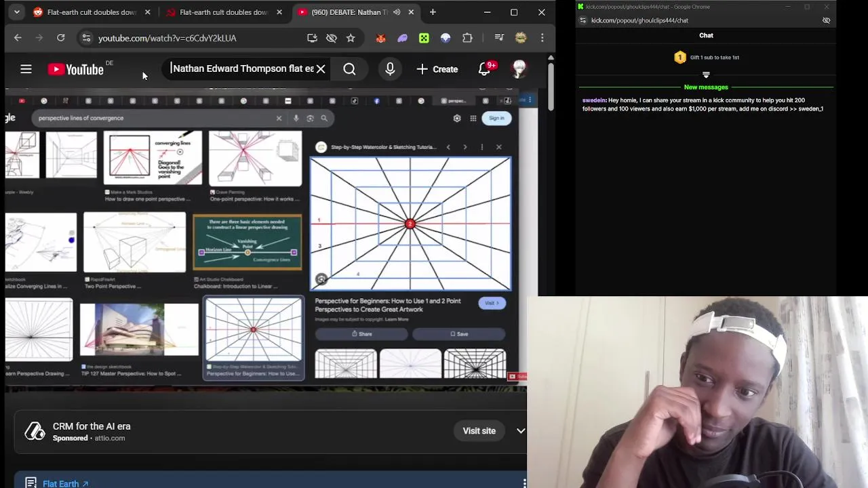Click the Google Sign in button
868x488 pixels.
[x=496, y=118]
